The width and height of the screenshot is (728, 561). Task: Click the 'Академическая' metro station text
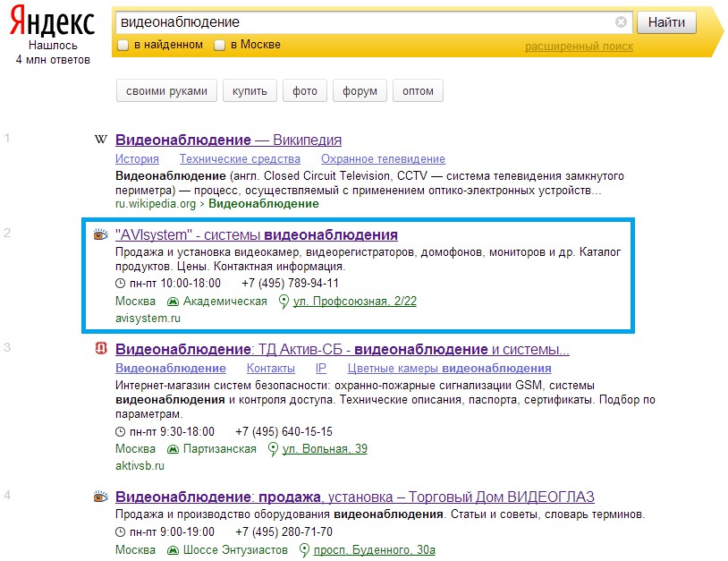coord(225,302)
